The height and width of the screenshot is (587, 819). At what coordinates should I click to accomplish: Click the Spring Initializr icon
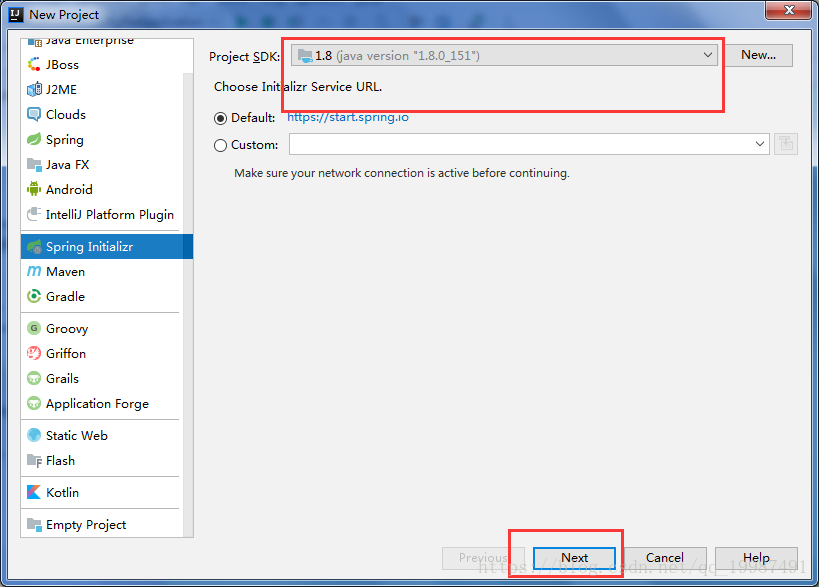(x=34, y=246)
